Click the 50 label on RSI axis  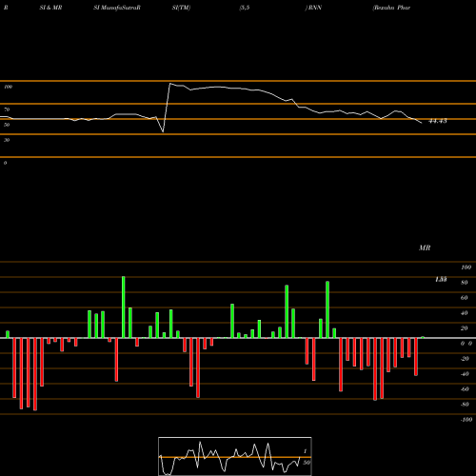7,125
